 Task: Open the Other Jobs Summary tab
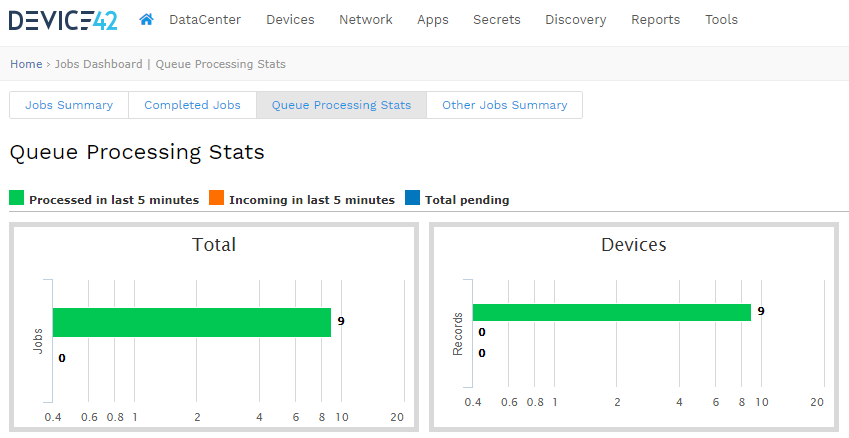pos(504,105)
